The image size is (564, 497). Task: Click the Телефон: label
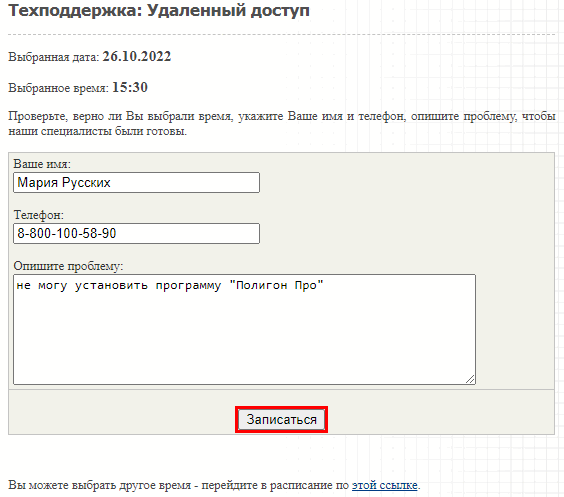(38, 215)
